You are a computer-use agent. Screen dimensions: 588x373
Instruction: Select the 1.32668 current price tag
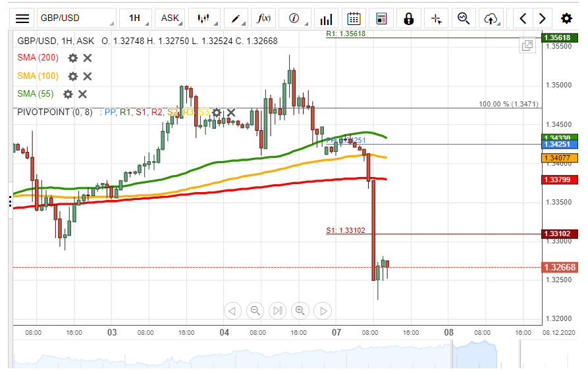(560, 267)
